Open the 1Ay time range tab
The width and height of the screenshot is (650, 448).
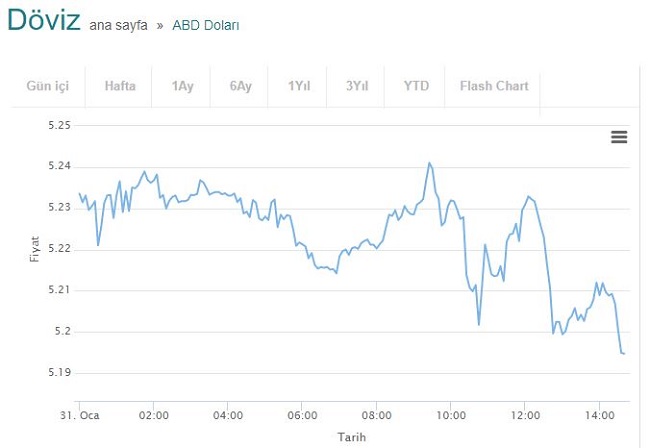(x=182, y=86)
